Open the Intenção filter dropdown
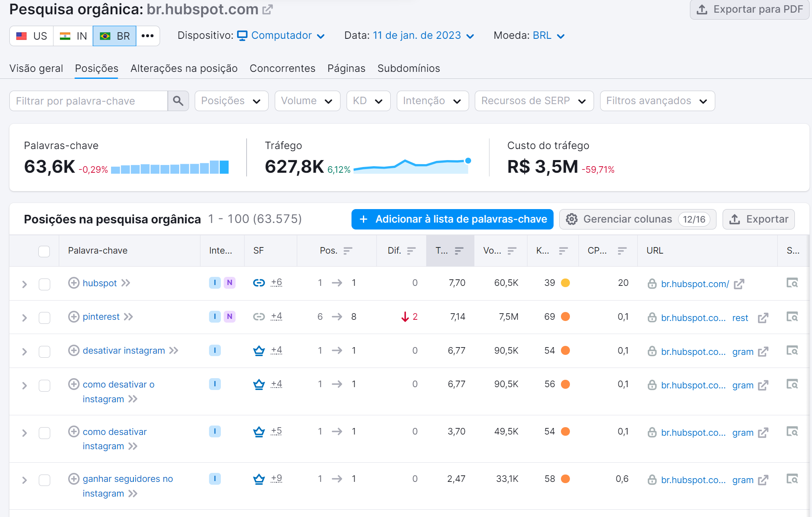Screen dimensions: 812x517 [432, 101]
